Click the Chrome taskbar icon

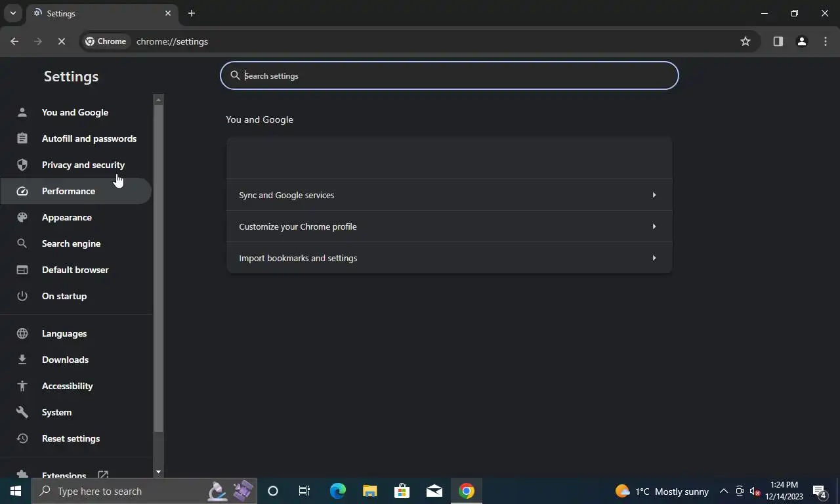coord(467,491)
